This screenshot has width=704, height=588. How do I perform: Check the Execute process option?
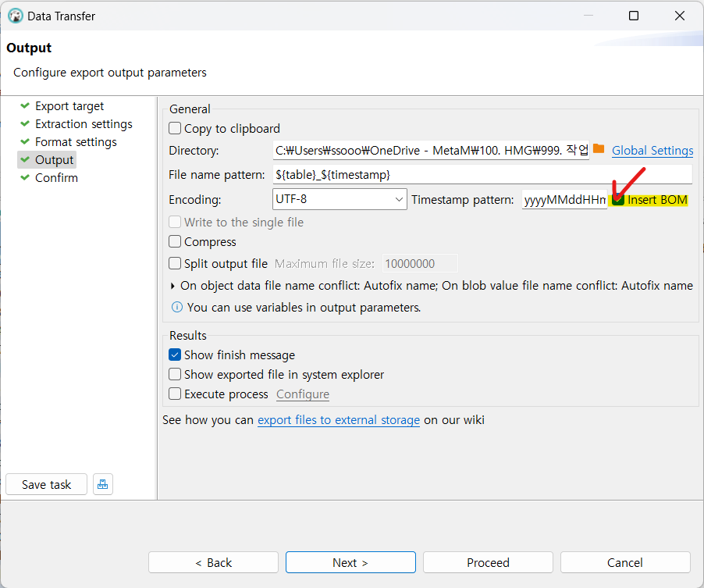tap(175, 394)
